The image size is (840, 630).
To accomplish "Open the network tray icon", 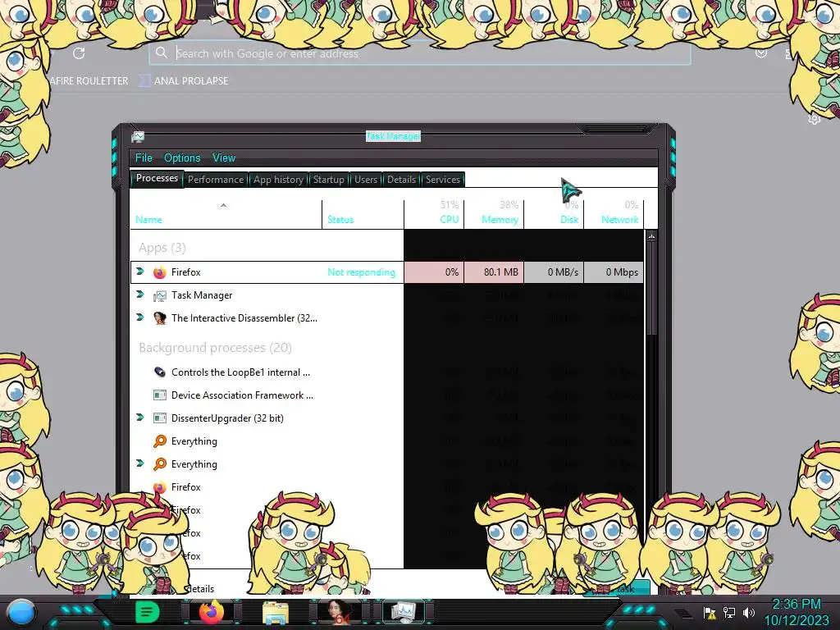I will tap(729, 613).
